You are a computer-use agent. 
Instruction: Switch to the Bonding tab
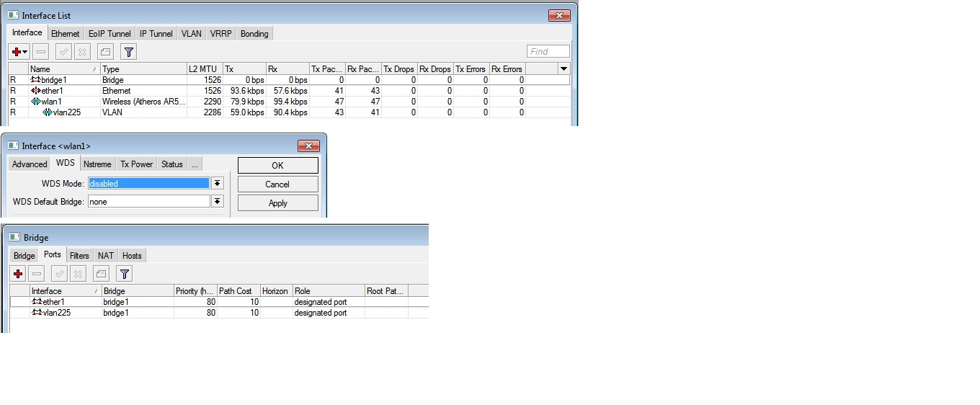pos(254,34)
